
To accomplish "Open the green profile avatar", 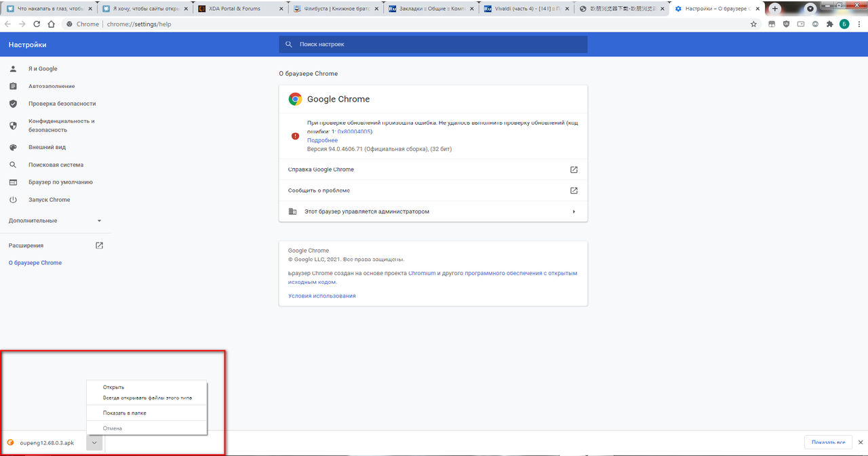I will click(x=844, y=24).
